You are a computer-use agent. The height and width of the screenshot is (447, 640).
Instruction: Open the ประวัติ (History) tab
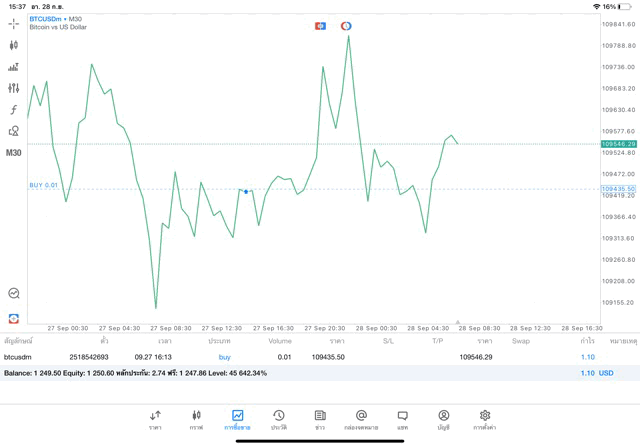(x=278, y=419)
